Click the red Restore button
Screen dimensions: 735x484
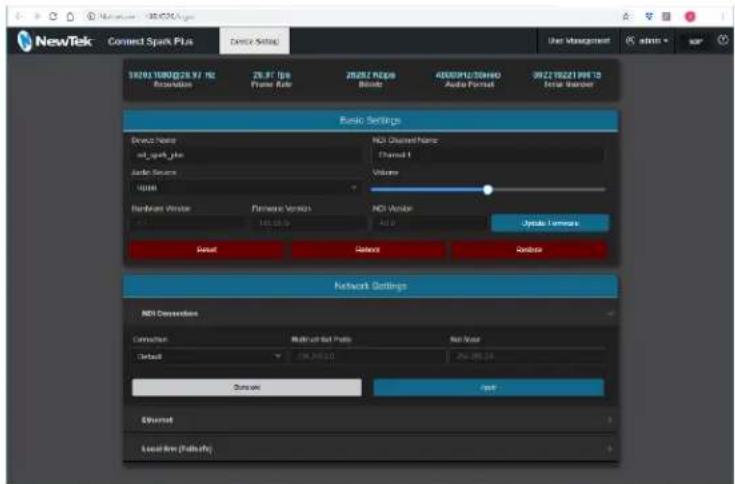pyautogui.click(x=529, y=250)
